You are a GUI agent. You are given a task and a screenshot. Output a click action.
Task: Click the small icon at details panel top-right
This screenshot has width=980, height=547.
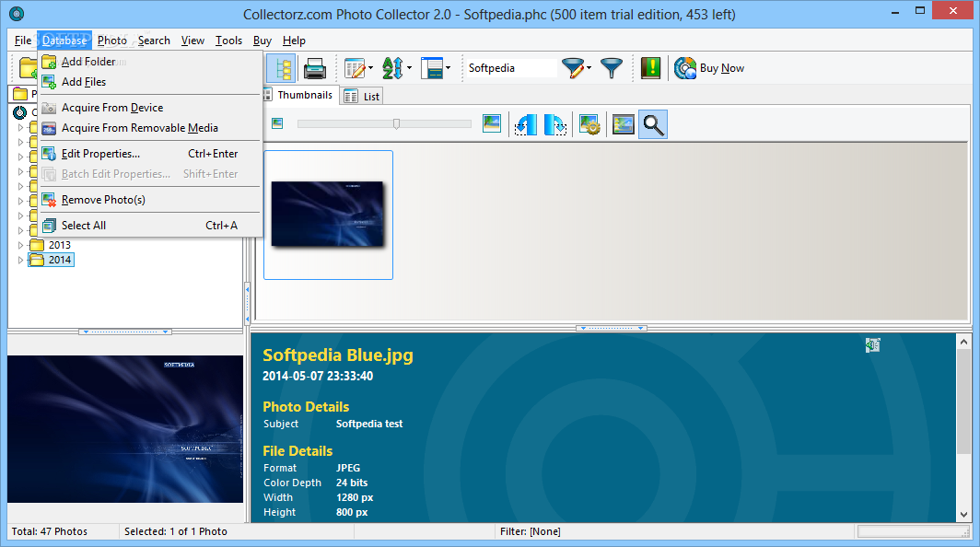872,345
